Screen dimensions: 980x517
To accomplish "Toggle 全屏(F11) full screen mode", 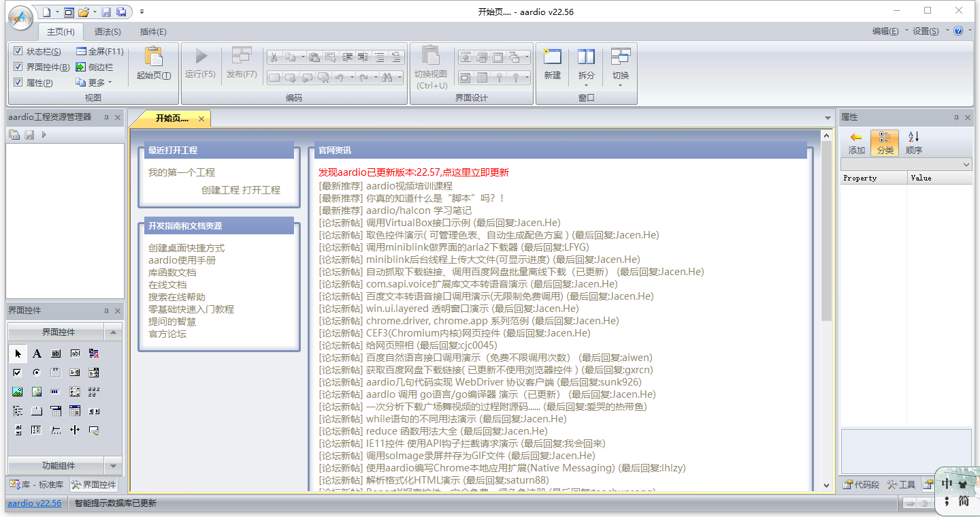I will pos(99,52).
